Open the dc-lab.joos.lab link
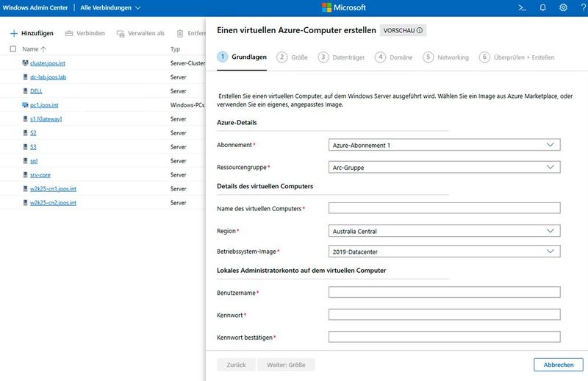The height and width of the screenshot is (381, 588). click(x=48, y=77)
